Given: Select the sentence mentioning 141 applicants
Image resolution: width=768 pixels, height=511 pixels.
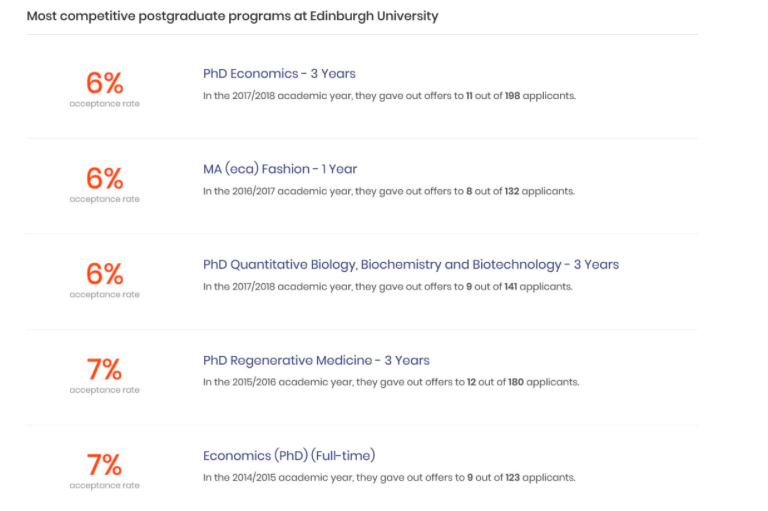Looking at the screenshot, I should 387,287.
